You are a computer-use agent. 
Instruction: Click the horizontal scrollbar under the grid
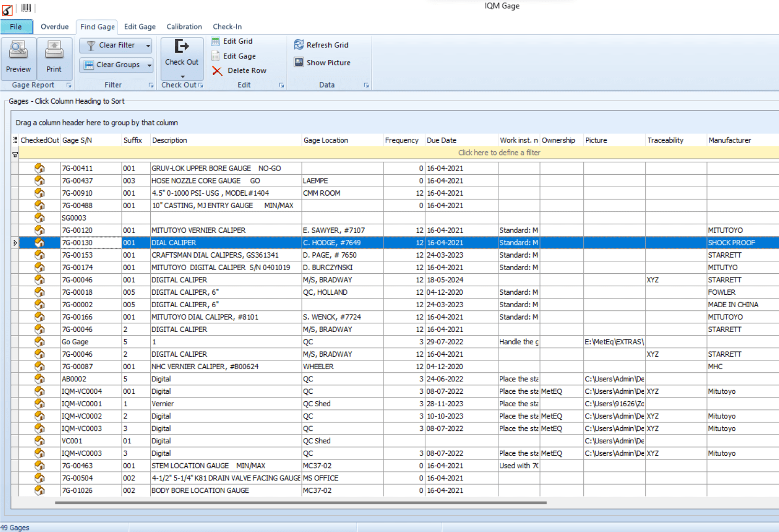(301, 503)
